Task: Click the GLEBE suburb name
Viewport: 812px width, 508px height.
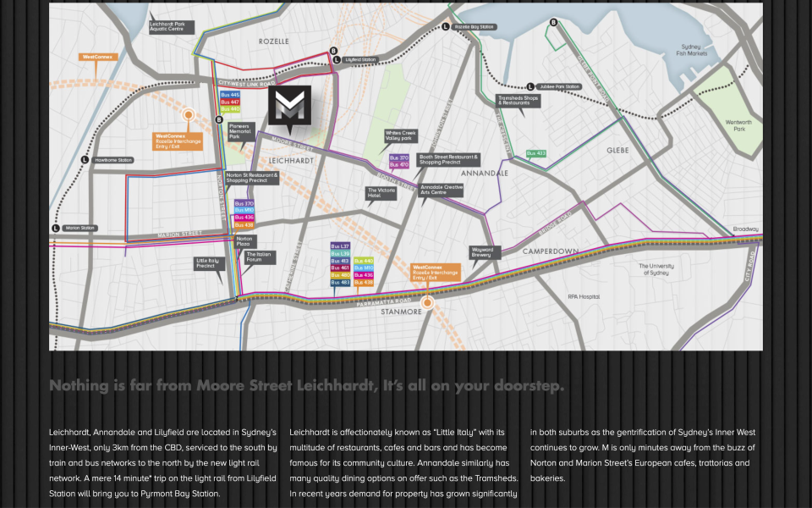Action: tap(617, 151)
